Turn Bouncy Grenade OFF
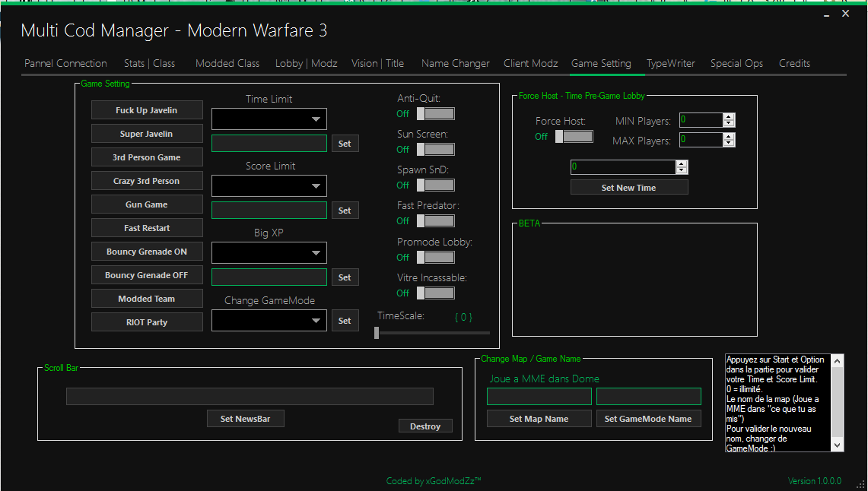Viewport: 868px width, 491px height. tap(147, 275)
